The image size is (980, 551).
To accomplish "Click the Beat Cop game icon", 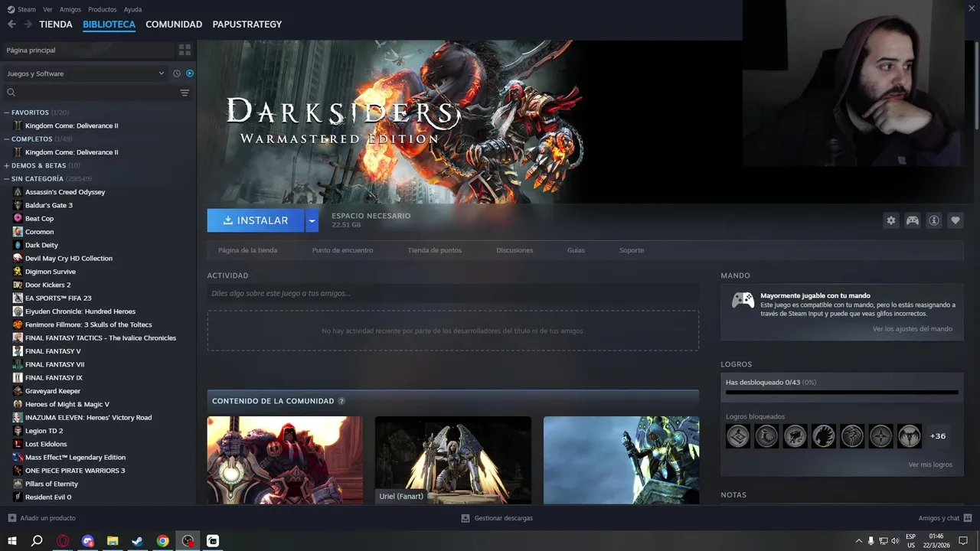I will click(x=18, y=218).
